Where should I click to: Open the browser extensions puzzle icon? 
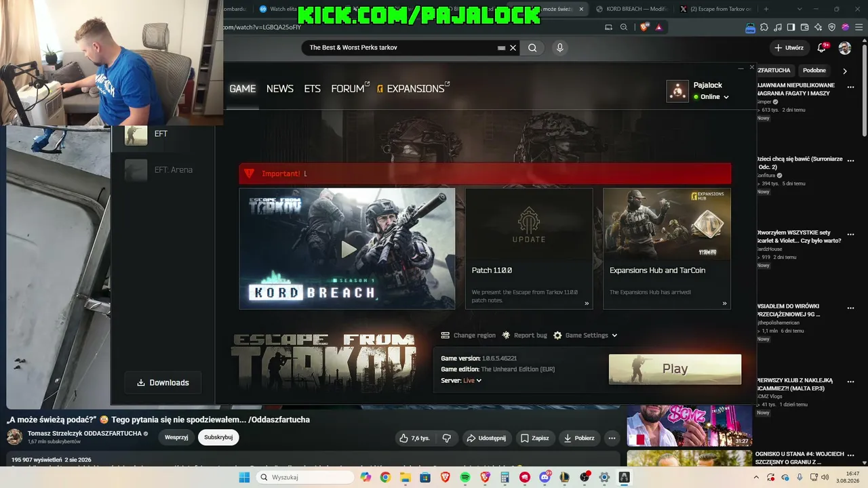coord(764,27)
